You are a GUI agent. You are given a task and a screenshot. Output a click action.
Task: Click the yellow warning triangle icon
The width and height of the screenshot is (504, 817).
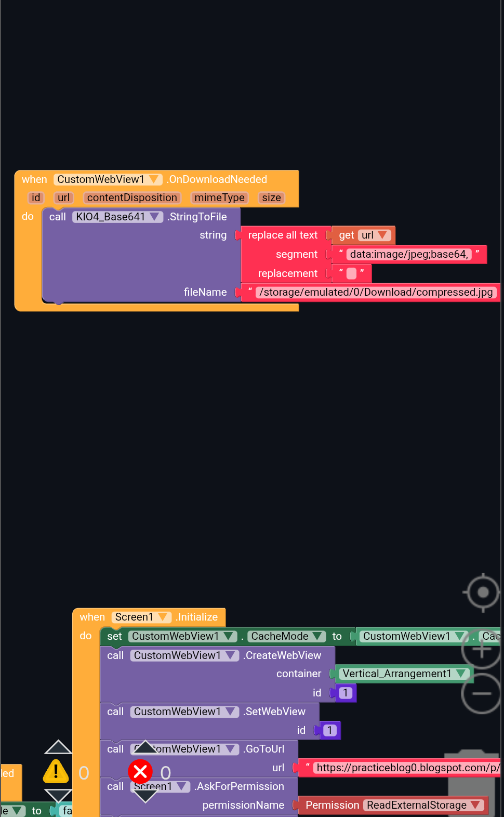coord(56,771)
